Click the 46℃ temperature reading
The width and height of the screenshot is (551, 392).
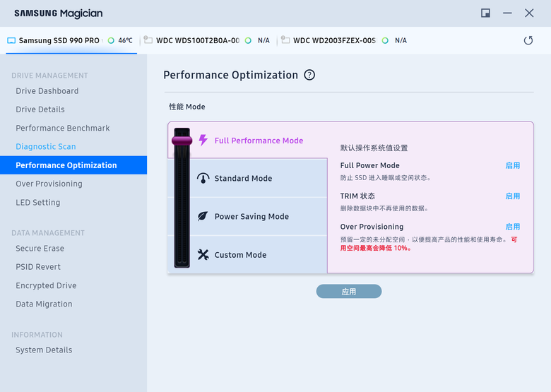tap(125, 40)
